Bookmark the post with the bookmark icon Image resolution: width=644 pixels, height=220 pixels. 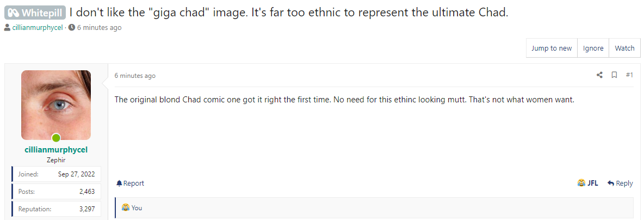point(615,75)
